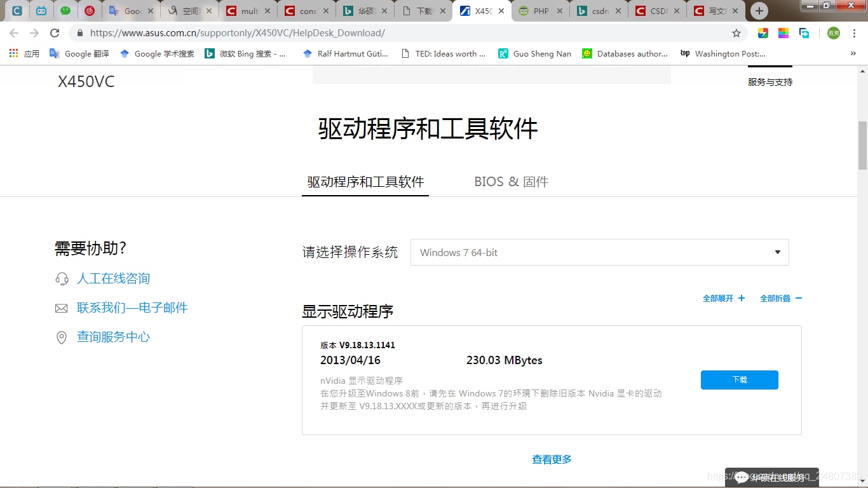
Task: Click 查看更多 to see more drivers
Action: tap(552, 459)
